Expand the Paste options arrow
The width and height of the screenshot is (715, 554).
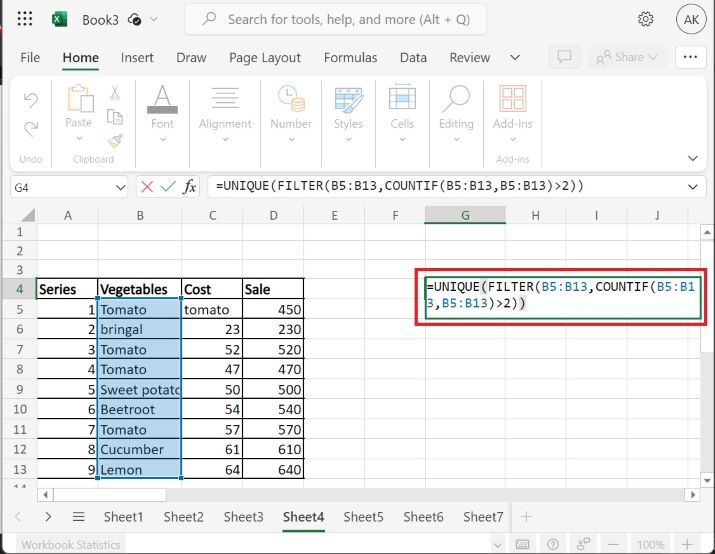79,138
